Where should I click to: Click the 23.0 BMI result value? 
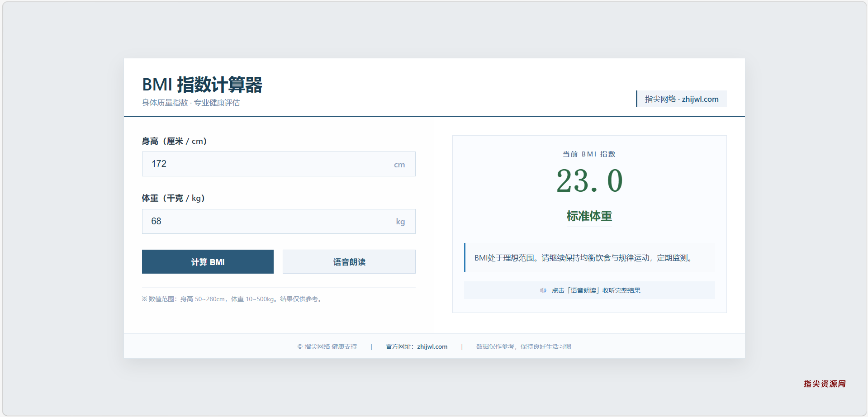(x=589, y=181)
